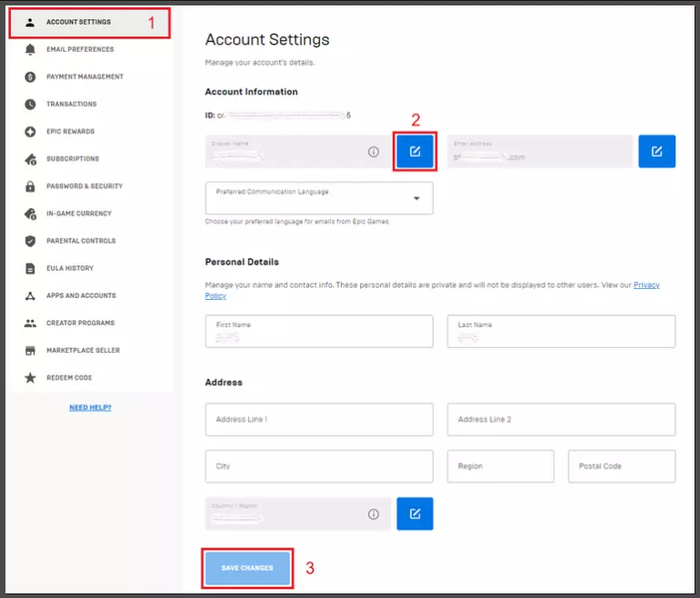Click the Marketplace Seller storefront icon
This screenshot has width=700, height=598.
[x=30, y=351]
